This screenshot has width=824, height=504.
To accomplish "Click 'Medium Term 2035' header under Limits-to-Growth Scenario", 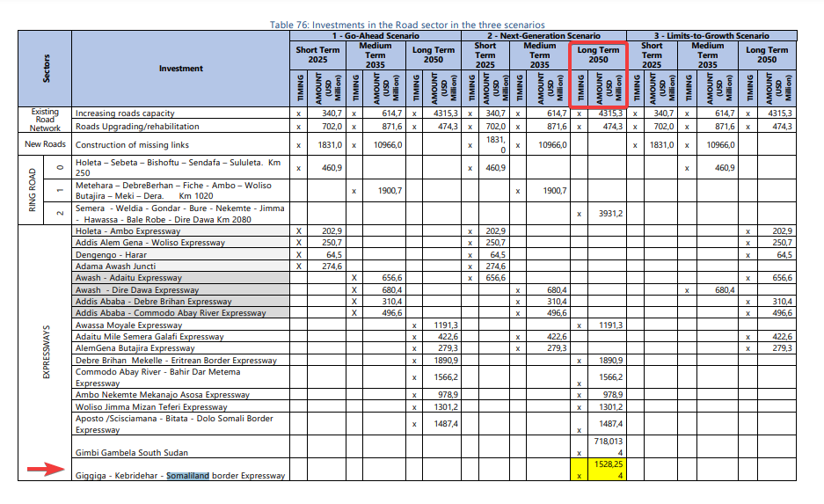I will 707,55.
